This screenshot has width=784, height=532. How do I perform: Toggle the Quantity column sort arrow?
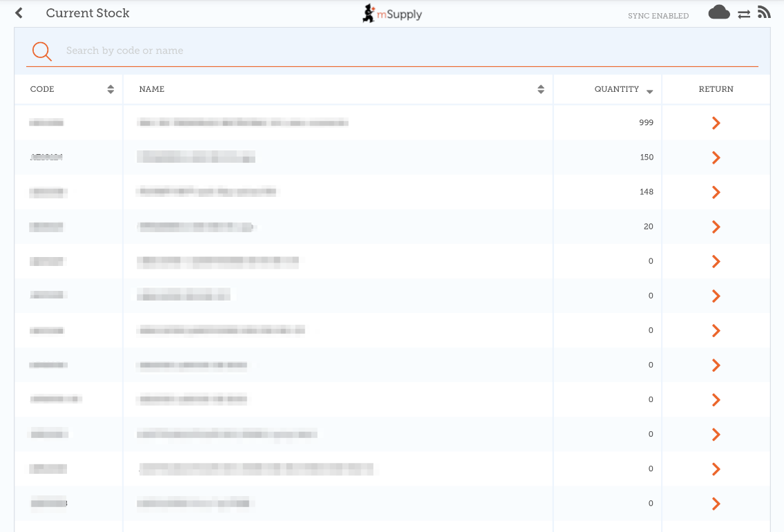coord(650,91)
